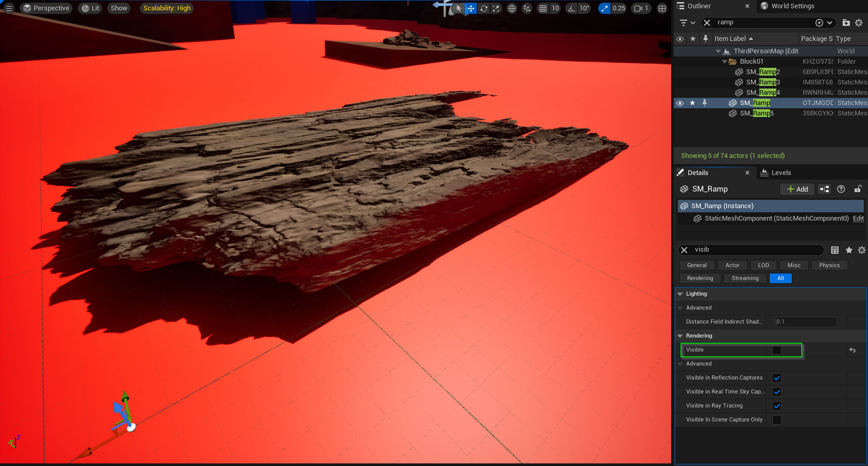Reset the Visible property to default

pos(852,351)
